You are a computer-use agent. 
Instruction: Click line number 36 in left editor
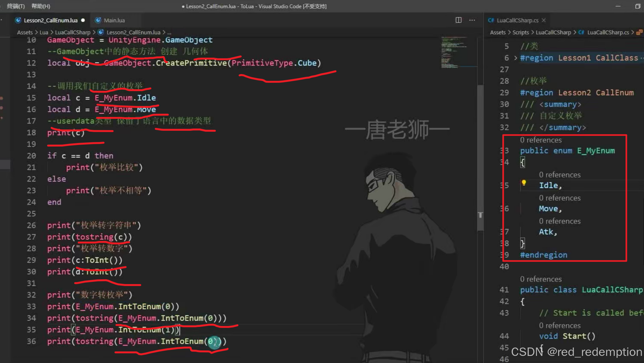[x=31, y=341]
